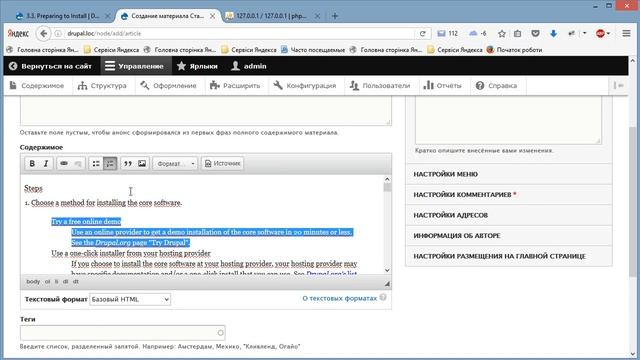Apply block quote formatting

[x=128, y=164]
